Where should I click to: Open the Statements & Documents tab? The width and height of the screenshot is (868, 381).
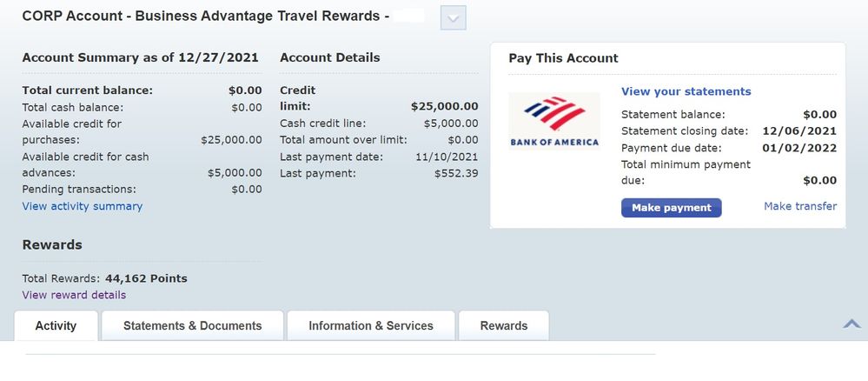click(x=192, y=326)
